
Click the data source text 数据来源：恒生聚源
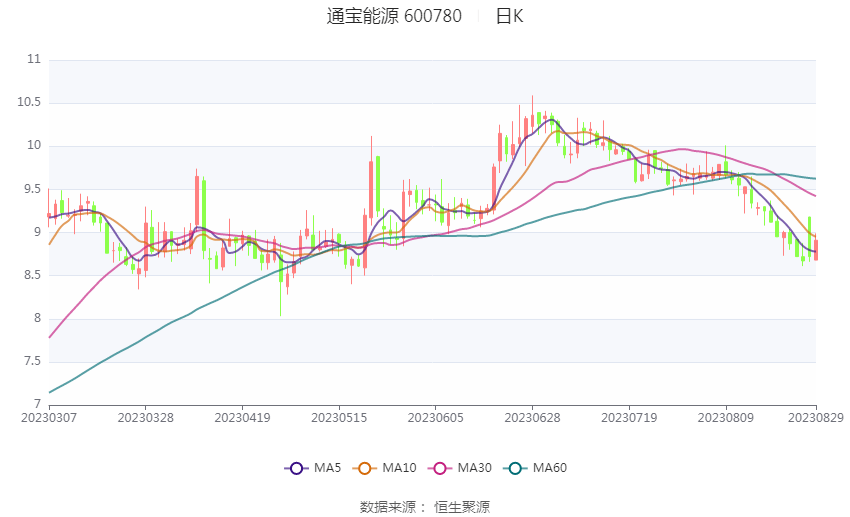pos(425,507)
